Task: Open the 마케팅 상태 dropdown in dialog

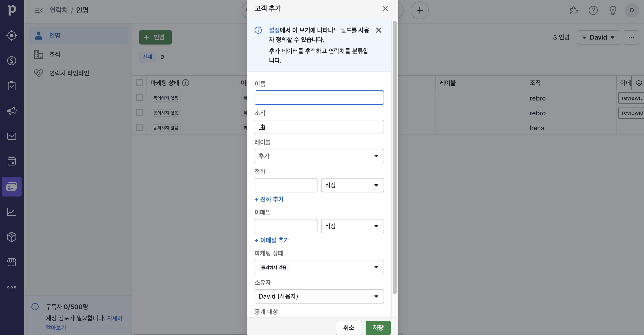Action: 319,267
